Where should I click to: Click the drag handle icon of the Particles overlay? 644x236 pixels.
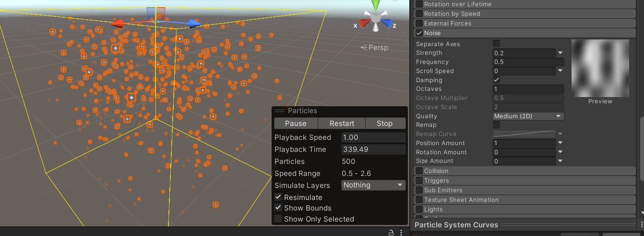tap(279, 111)
